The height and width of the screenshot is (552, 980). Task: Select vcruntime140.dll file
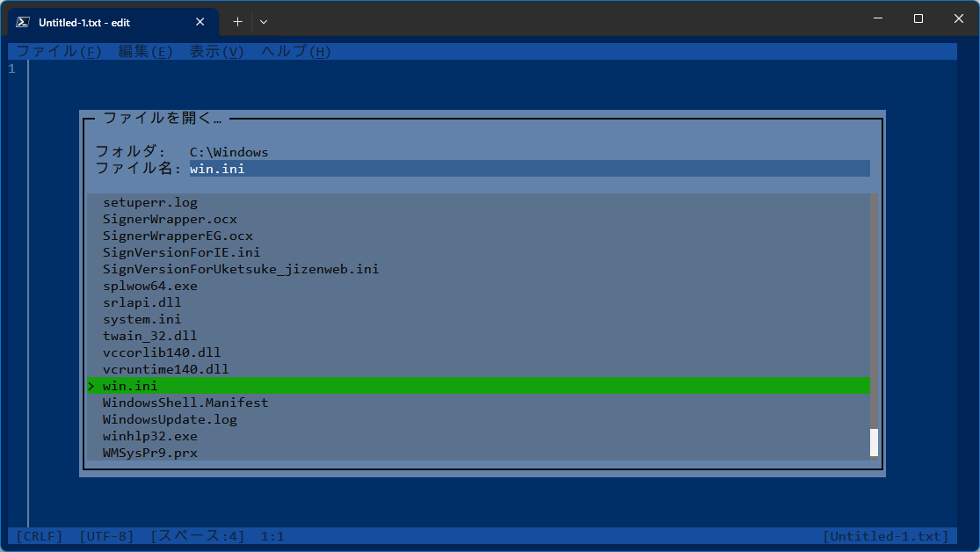click(x=479, y=369)
